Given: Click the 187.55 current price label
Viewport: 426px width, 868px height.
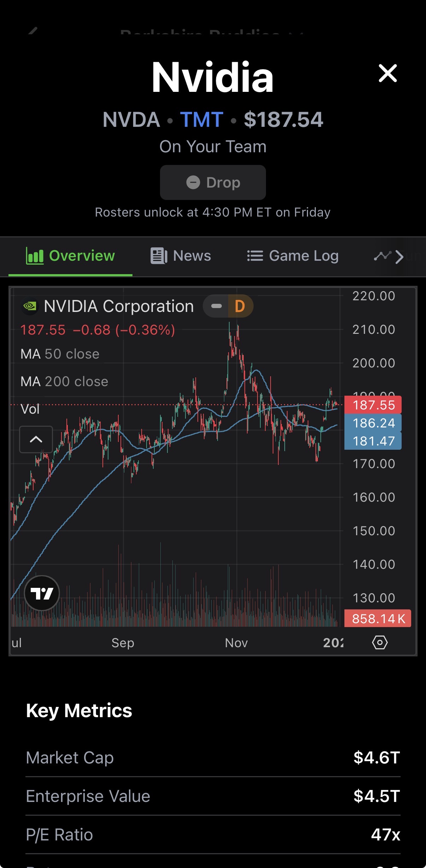Looking at the screenshot, I should click(373, 405).
